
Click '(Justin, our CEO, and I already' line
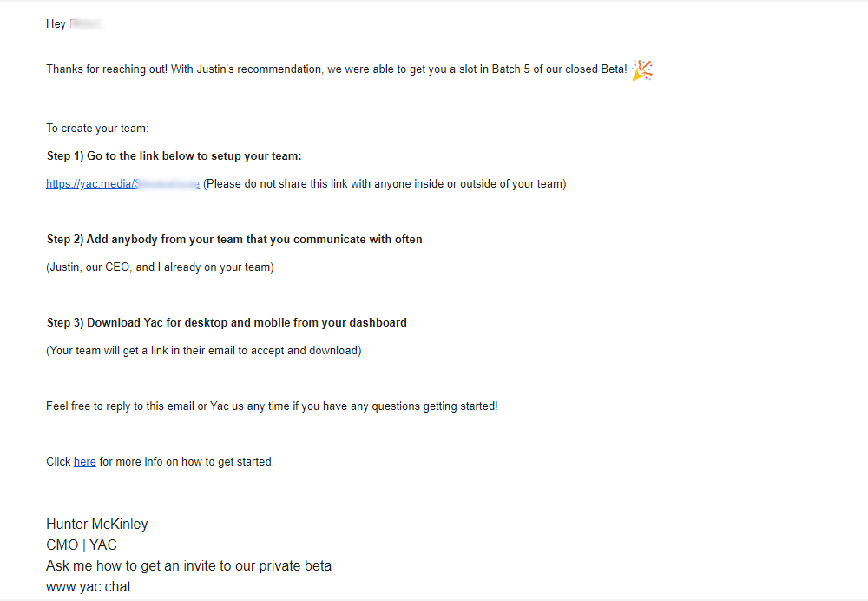pos(160,267)
